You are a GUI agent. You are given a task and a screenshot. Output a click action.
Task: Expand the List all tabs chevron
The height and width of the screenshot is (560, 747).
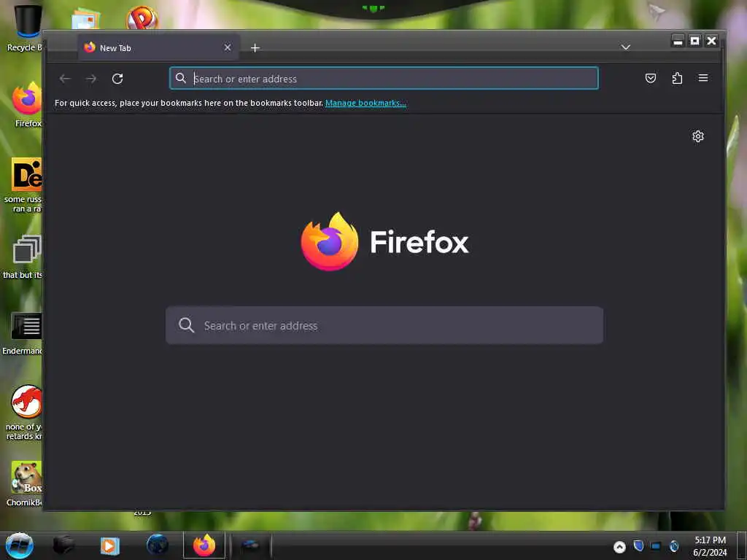[625, 47]
